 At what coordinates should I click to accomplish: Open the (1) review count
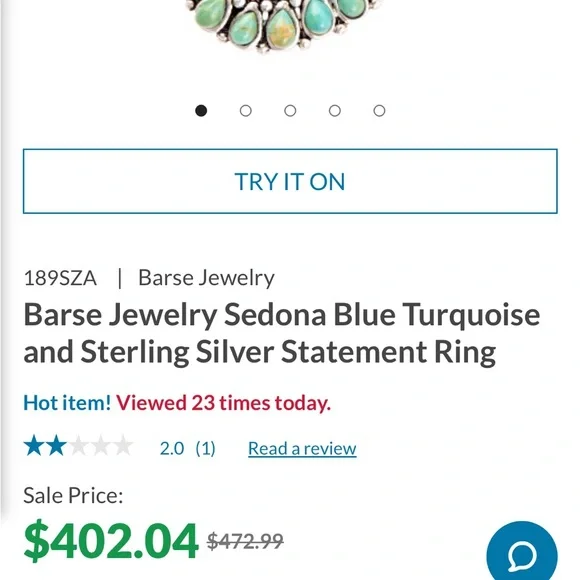click(205, 449)
